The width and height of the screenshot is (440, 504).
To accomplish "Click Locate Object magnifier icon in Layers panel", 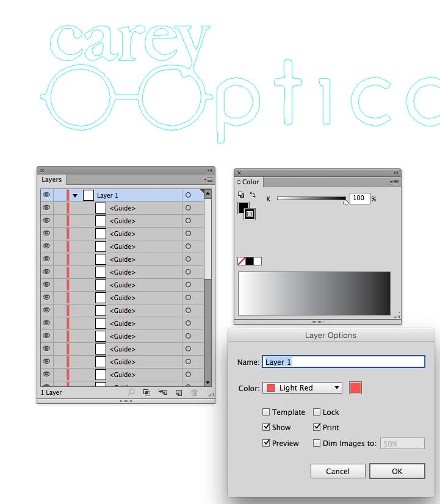I will 131,392.
